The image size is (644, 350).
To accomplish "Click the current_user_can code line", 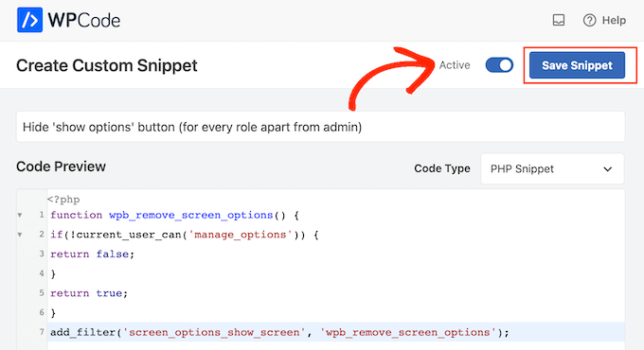I will pyautogui.click(x=185, y=235).
